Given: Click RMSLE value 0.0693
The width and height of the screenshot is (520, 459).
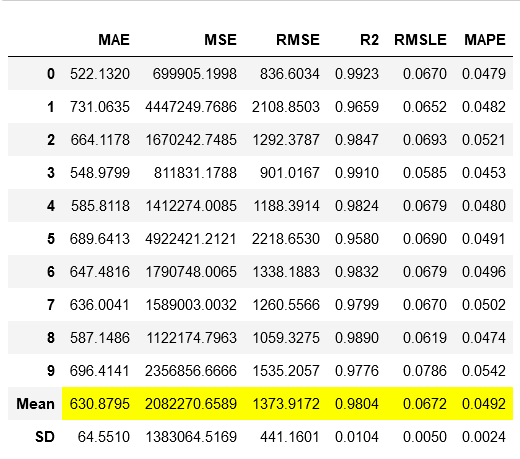Looking at the screenshot, I should [425, 140].
